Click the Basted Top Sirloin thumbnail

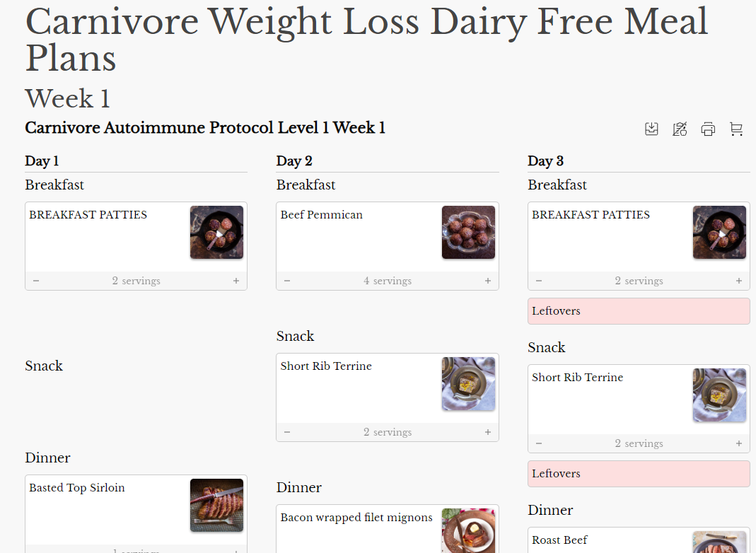(216, 505)
